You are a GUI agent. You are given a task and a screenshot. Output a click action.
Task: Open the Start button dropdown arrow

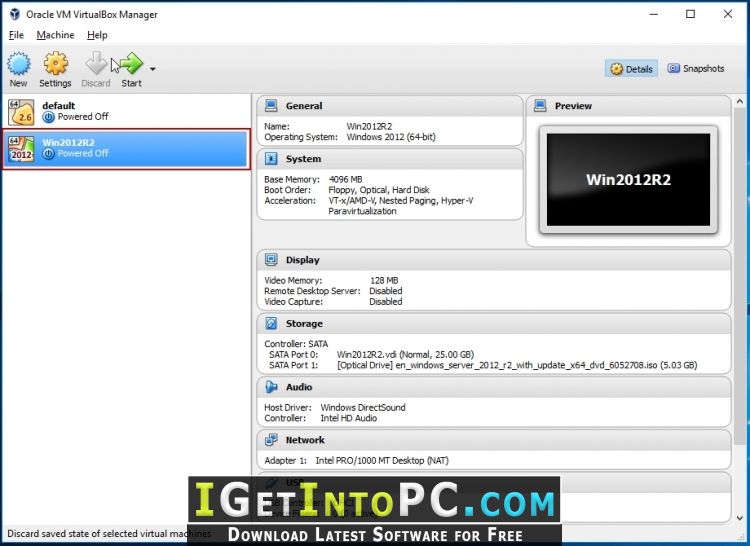coord(153,69)
